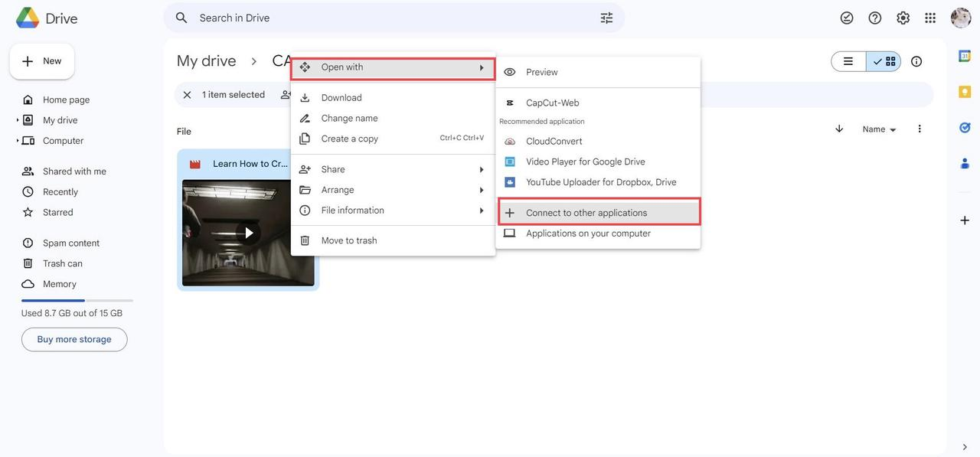Image resolution: width=980 pixels, height=457 pixels.
Task: Expand the Share submenu
Action: pyautogui.click(x=393, y=169)
